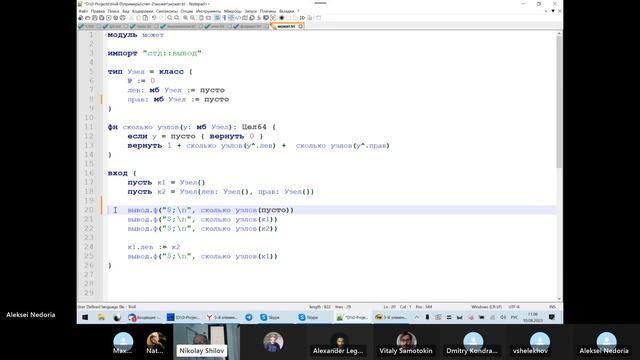The width and height of the screenshot is (640, 360).
Task: Click line 11 'фн сколько узлов' definition
Action: 192,127
